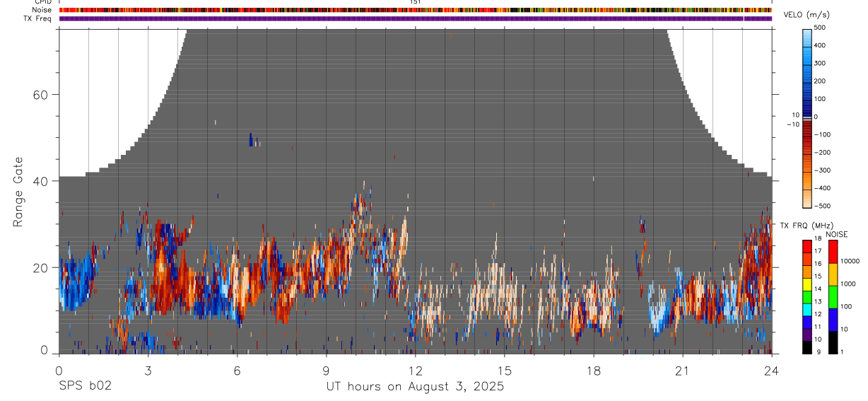Image resolution: width=868 pixels, height=401 pixels.
Task: Click the 'Range Gate' vertical axis title
Action: pos(19,192)
